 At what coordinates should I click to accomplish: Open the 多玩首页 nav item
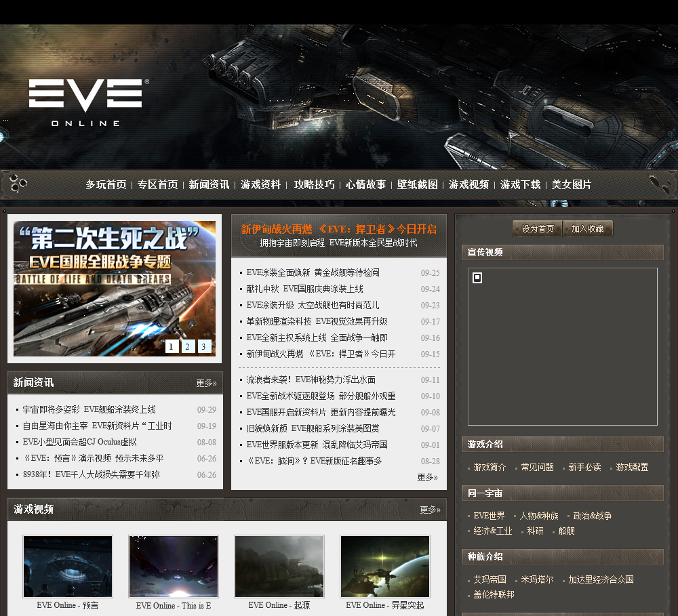click(x=106, y=184)
